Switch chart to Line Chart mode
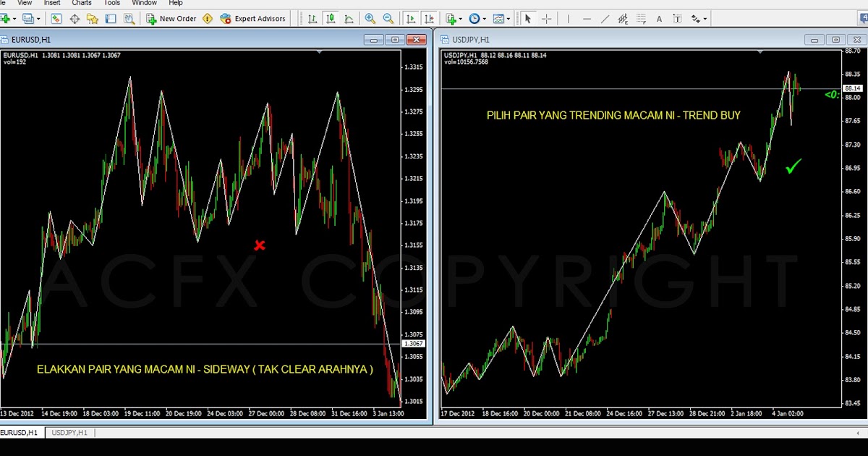Image resolution: width=868 pixels, height=456 pixels. pyautogui.click(x=349, y=18)
